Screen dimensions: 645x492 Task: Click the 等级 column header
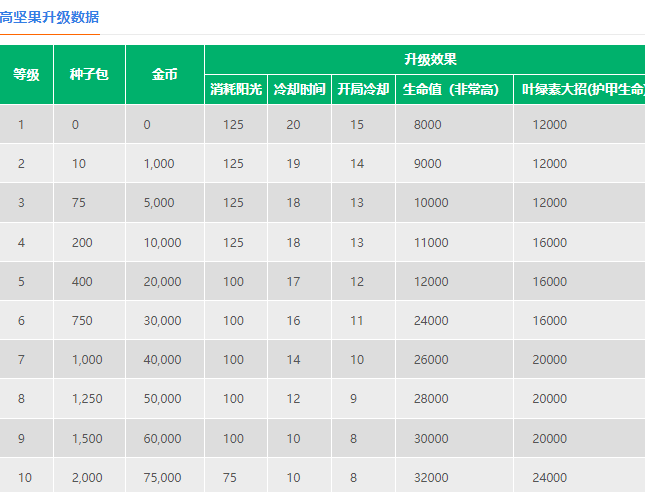tap(26, 74)
